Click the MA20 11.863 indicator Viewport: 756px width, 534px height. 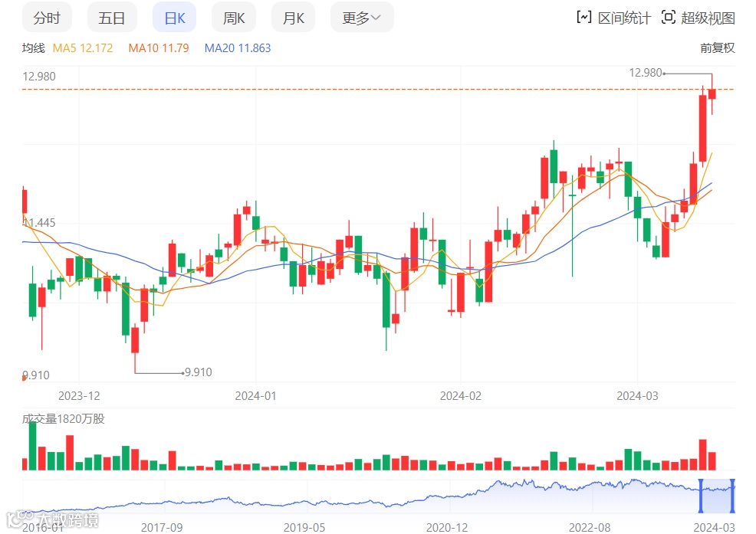[x=237, y=48]
